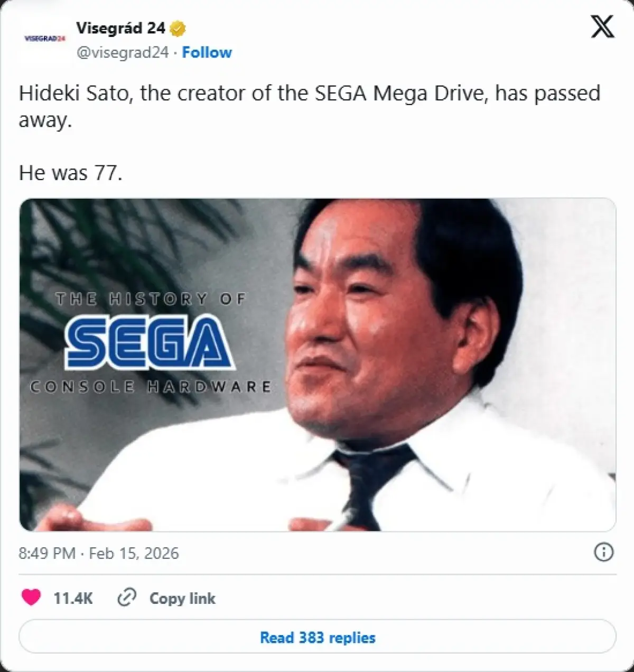
Task: Click the chain-link copy icon
Action: click(127, 598)
